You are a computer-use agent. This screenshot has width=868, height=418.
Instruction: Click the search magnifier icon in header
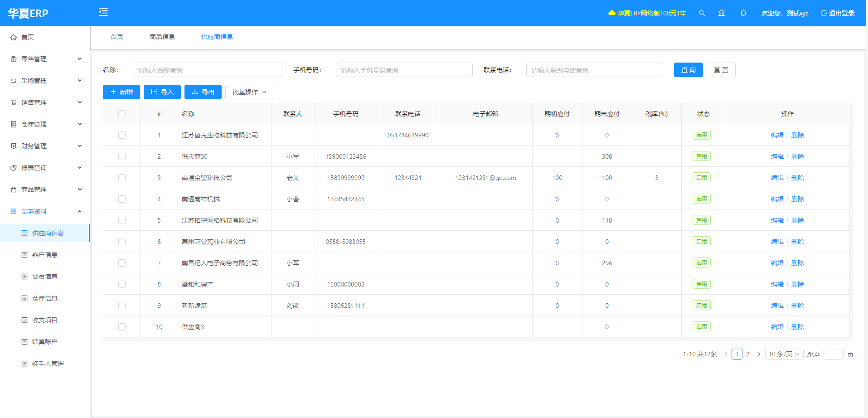tap(702, 13)
